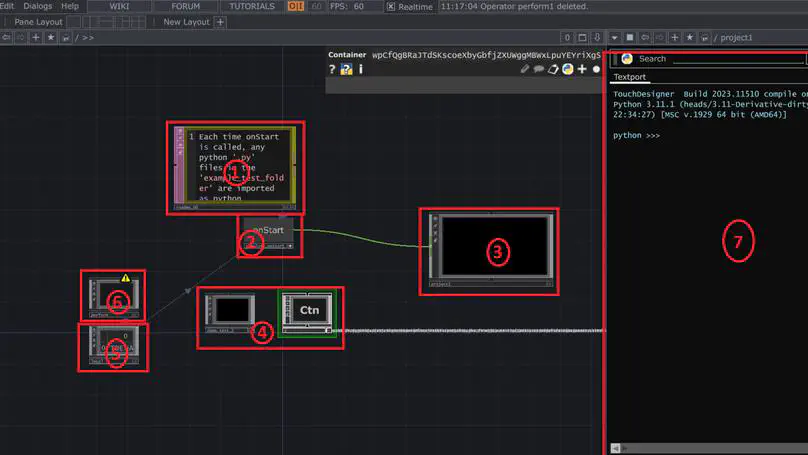Click the status message about perform1 deleted

pos(514,7)
